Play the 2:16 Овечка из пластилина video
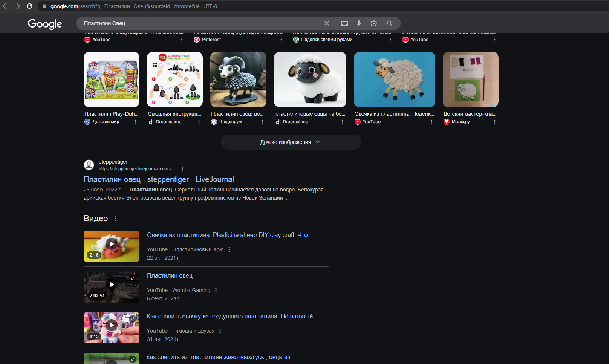The width and height of the screenshot is (609, 364). pos(112,246)
